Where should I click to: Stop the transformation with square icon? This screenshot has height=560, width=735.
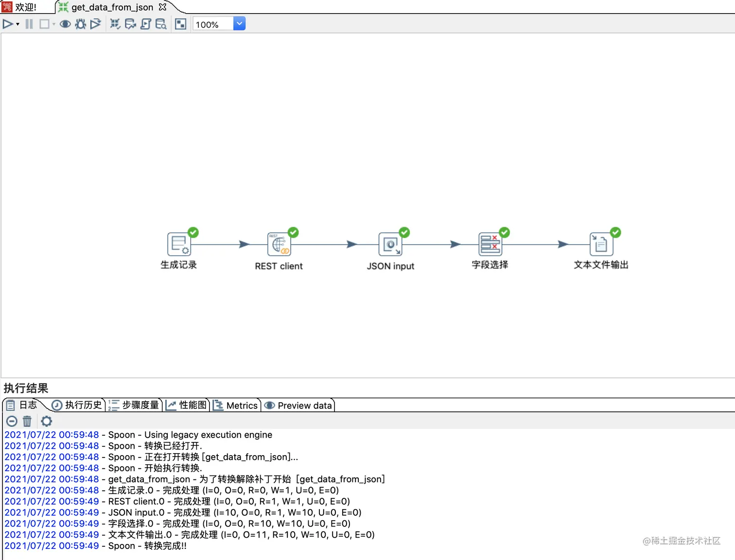44,24
